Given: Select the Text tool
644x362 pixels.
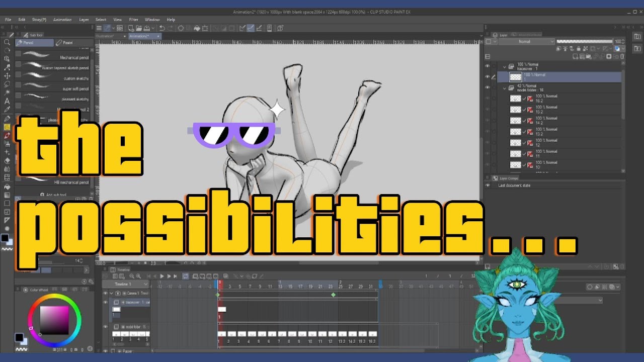Looking at the screenshot, I should [7, 101].
